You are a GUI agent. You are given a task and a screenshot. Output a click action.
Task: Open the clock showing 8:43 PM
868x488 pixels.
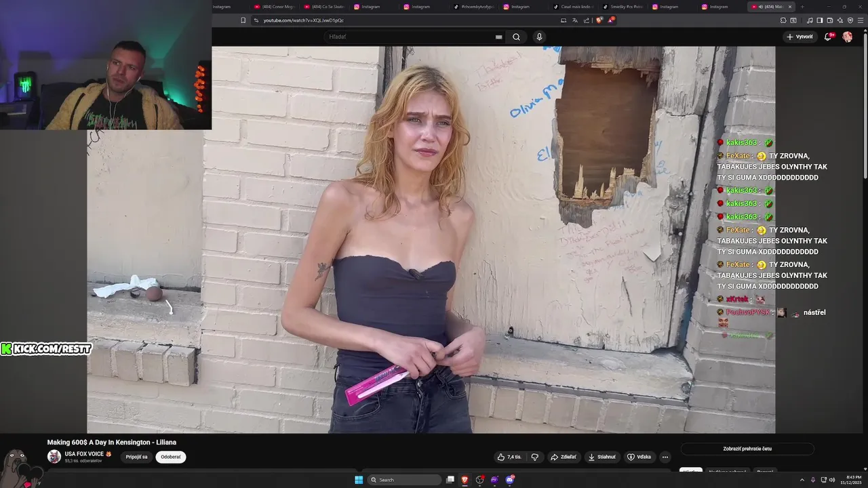(x=850, y=480)
